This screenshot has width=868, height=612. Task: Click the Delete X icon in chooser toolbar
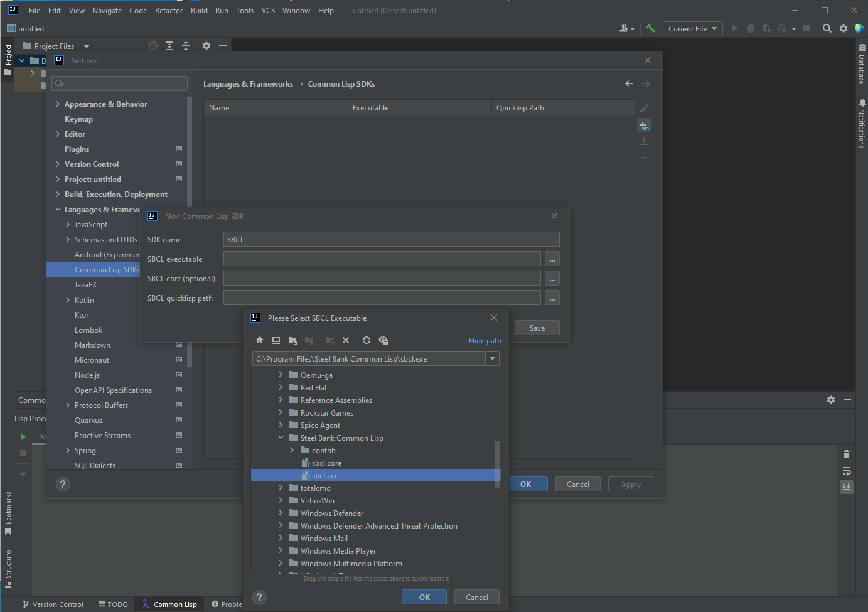pos(346,341)
